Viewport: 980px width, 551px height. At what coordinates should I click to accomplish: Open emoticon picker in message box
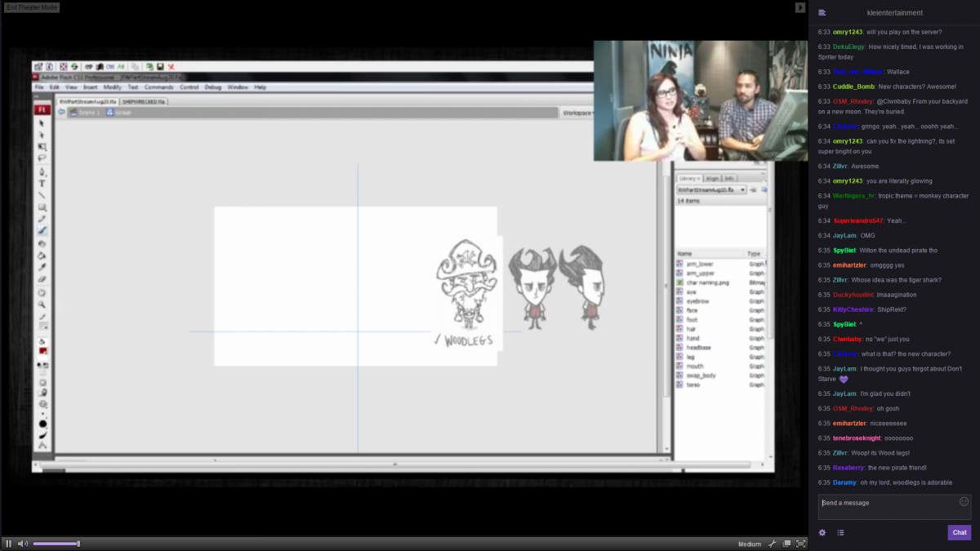[x=964, y=502]
